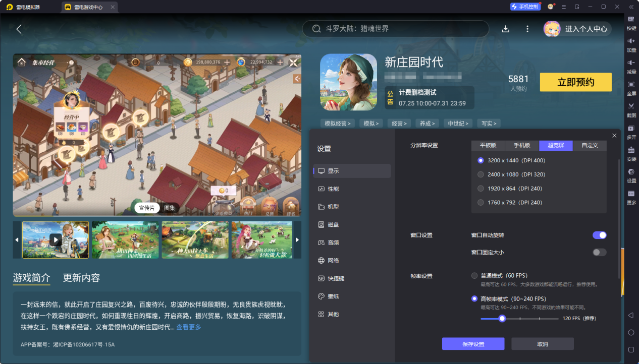This screenshot has height=364, width=639.
Task: Open the 壁纸 settings section
Action: 352,296
